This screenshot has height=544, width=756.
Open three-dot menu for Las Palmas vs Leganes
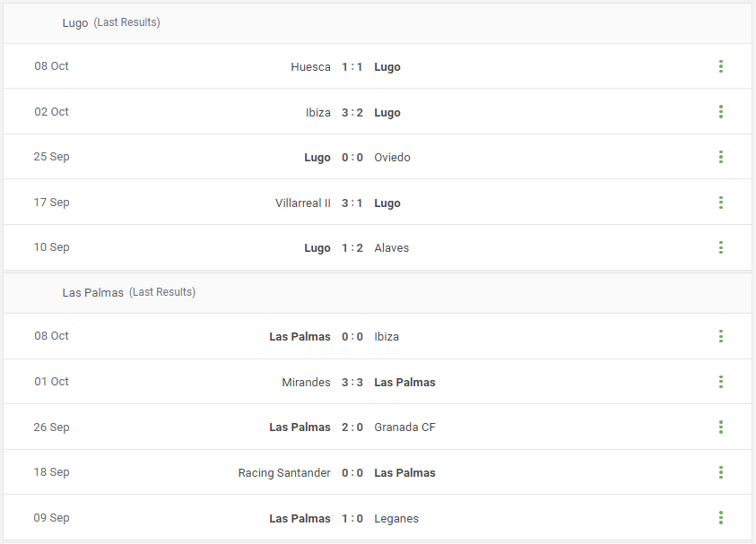pos(721,518)
